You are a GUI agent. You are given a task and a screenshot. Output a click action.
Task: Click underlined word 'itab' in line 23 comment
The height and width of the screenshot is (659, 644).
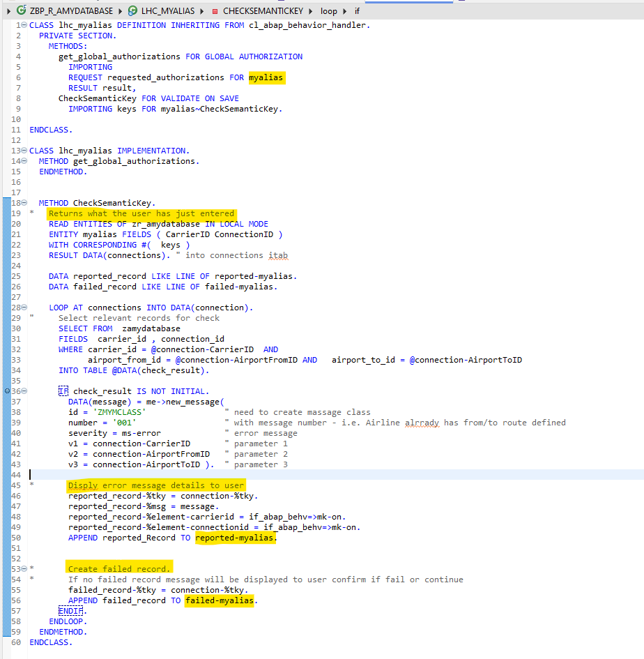(279, 255)
